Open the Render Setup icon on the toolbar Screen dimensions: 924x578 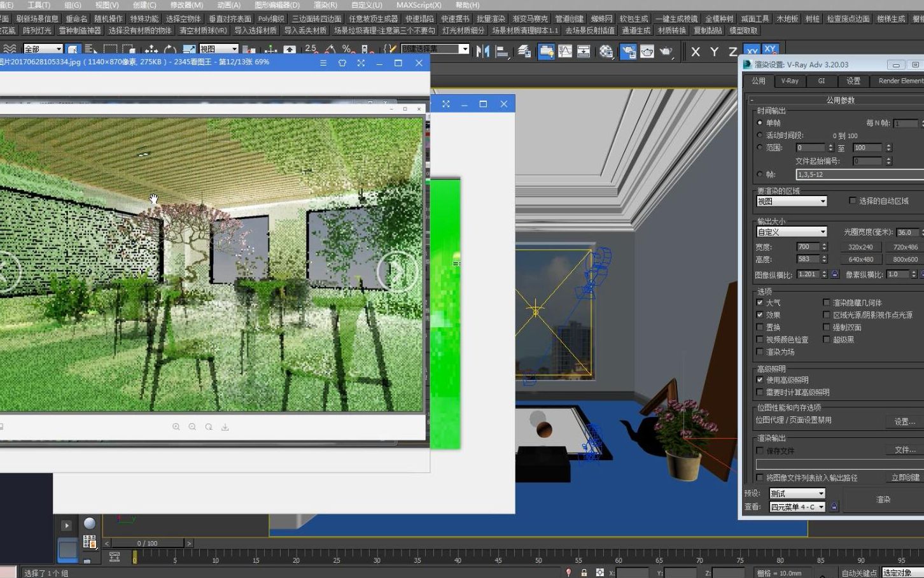627,51
